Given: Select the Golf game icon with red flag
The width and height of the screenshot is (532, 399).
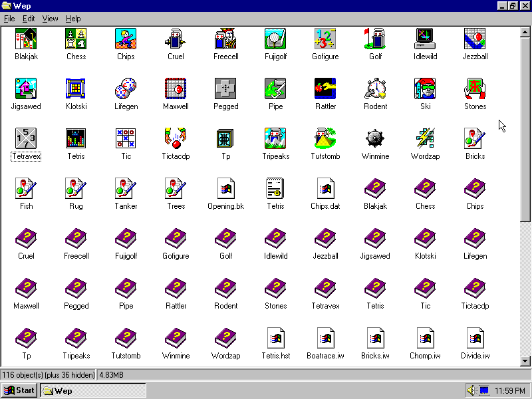Looking at the screenshot, I should (375, 39).
